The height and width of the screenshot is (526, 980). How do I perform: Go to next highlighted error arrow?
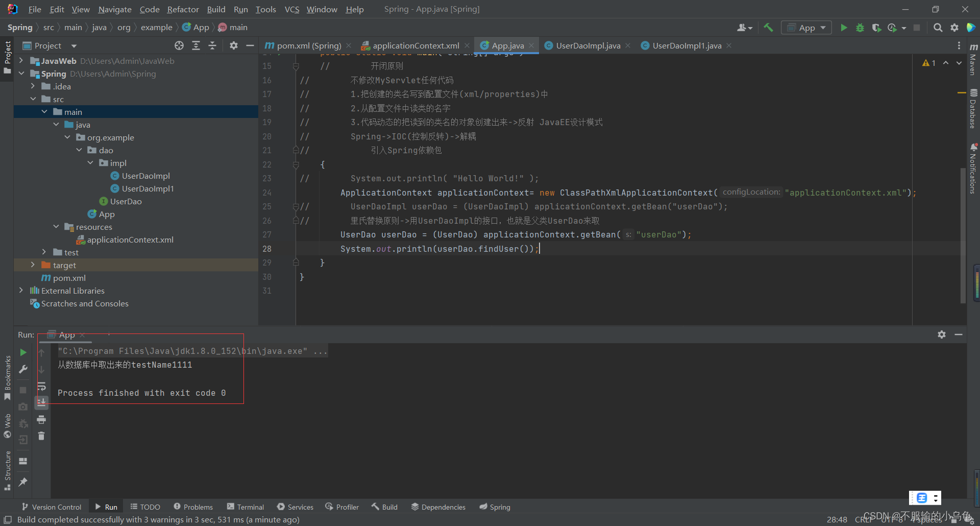[x=959, y=63]
